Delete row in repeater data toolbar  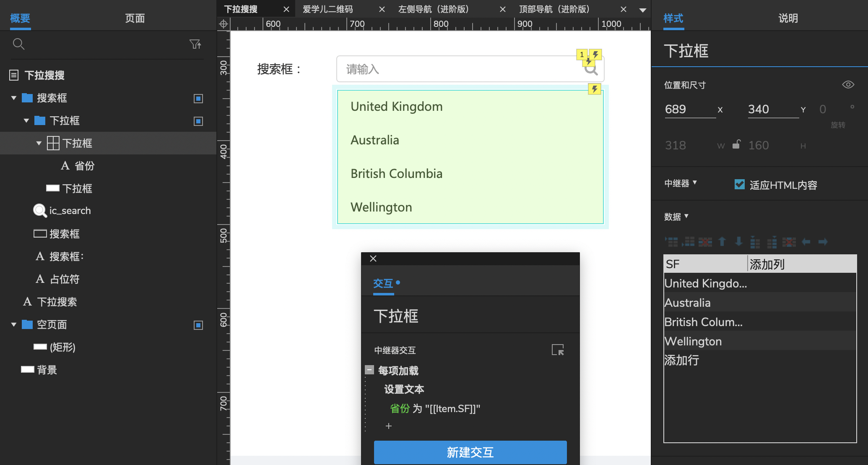click(x=705, y=242)
